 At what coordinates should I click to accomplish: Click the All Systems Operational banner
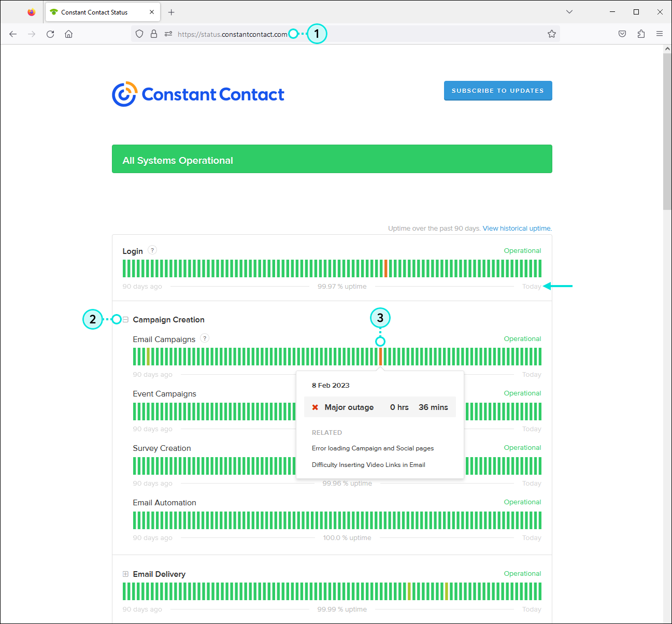click(332, 159)
